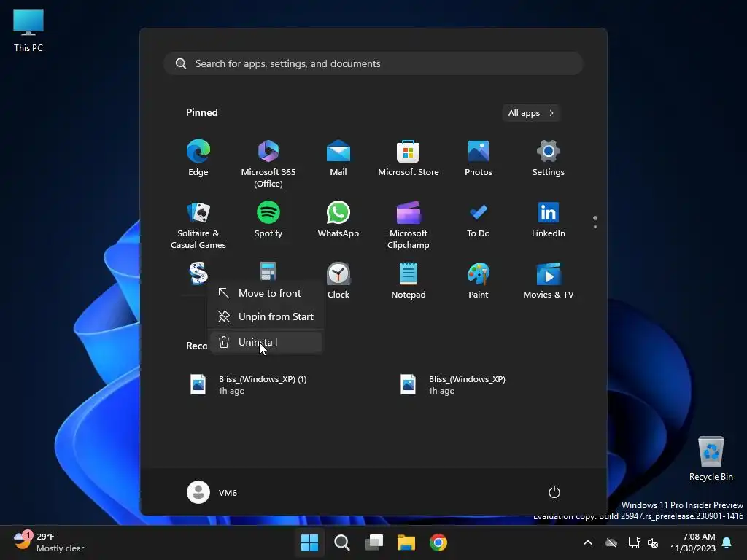Open the To Do app
The width and height of the screenshot is (747, 560).
[x=479, y=219]
